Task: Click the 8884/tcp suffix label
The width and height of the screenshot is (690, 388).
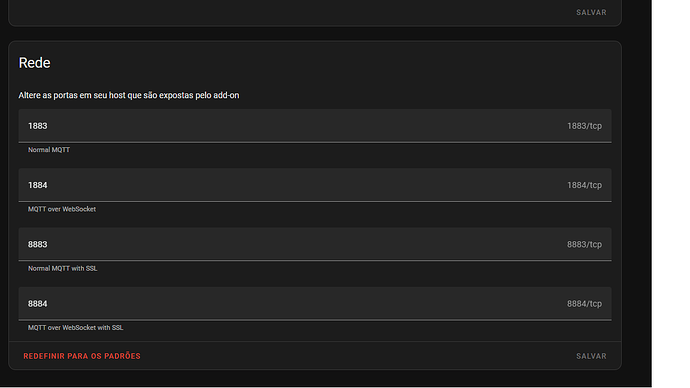Action: [x=584, y=304]
